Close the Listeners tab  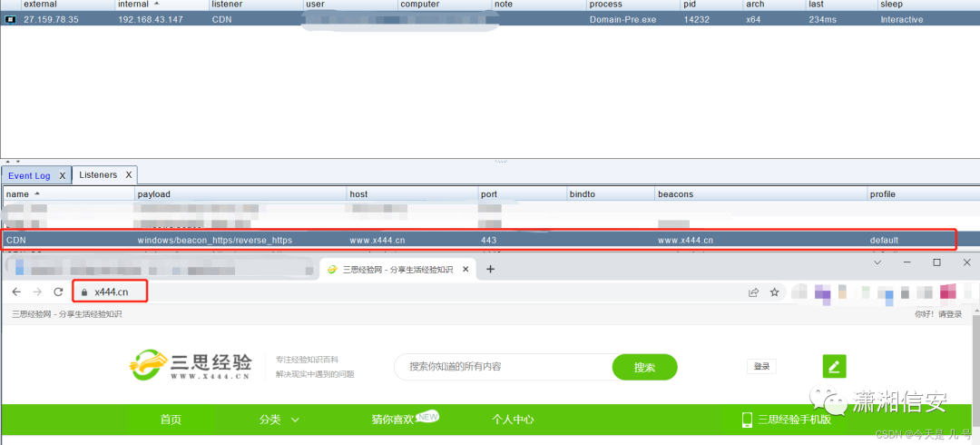tap(128, 174)
